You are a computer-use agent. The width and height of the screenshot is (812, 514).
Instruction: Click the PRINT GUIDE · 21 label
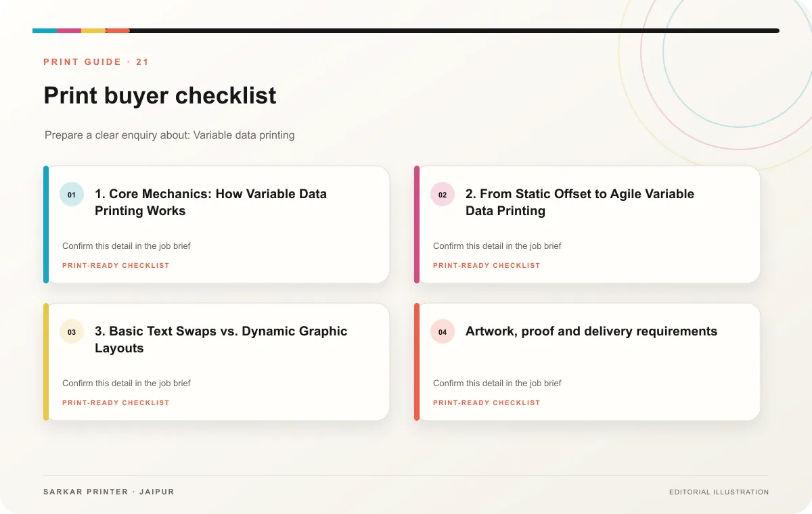[96, 62]
